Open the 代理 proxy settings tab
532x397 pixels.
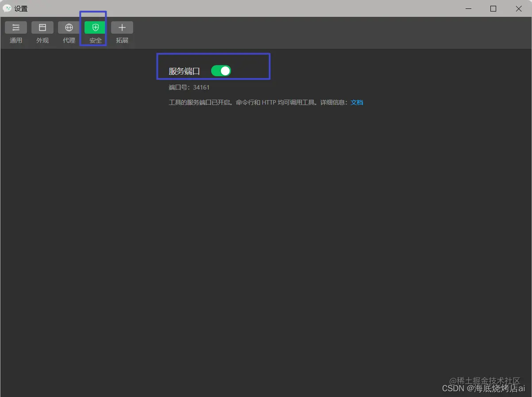point(69,32)
